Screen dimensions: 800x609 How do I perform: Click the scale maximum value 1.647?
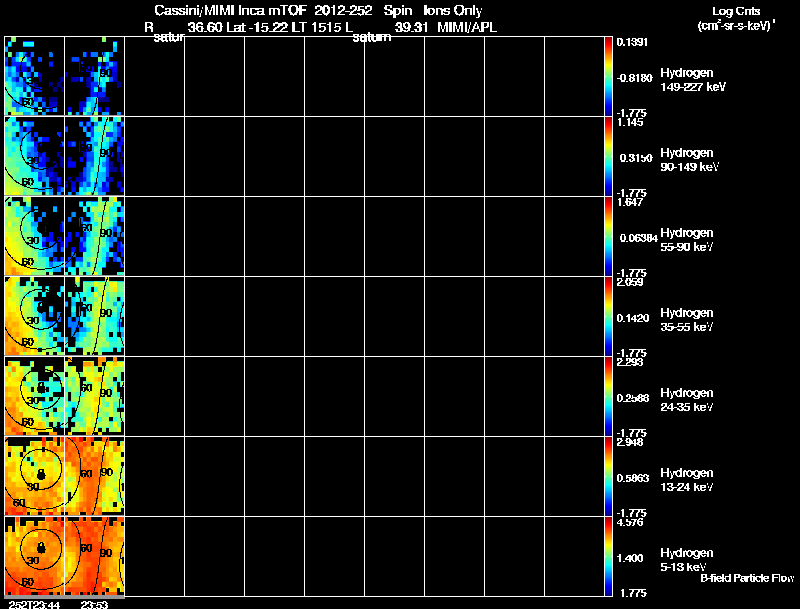(x=630, y=202)
